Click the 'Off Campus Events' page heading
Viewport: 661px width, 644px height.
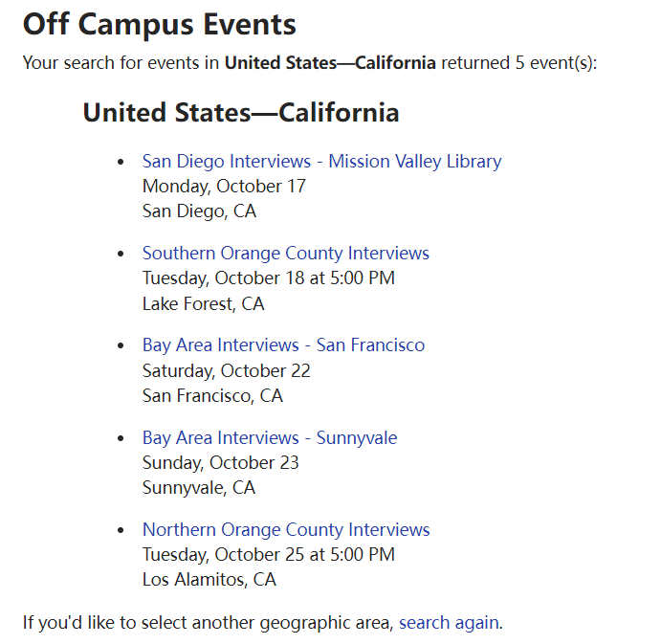160,24
